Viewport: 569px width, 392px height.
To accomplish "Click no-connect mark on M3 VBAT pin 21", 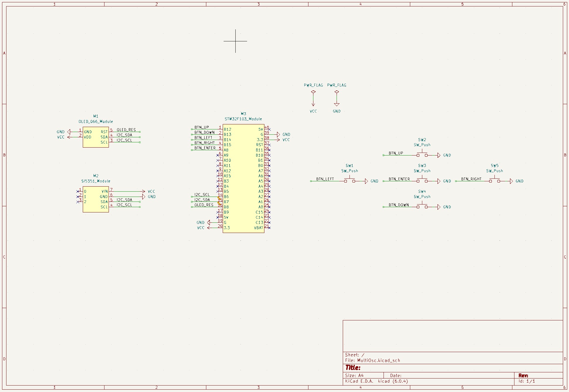I will [x=269, y=228].
